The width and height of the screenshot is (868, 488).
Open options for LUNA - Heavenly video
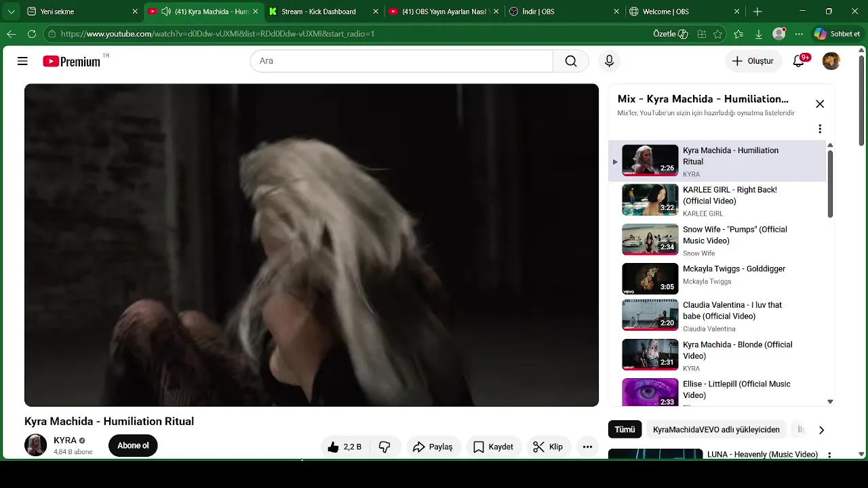click(x=829, y=455)
